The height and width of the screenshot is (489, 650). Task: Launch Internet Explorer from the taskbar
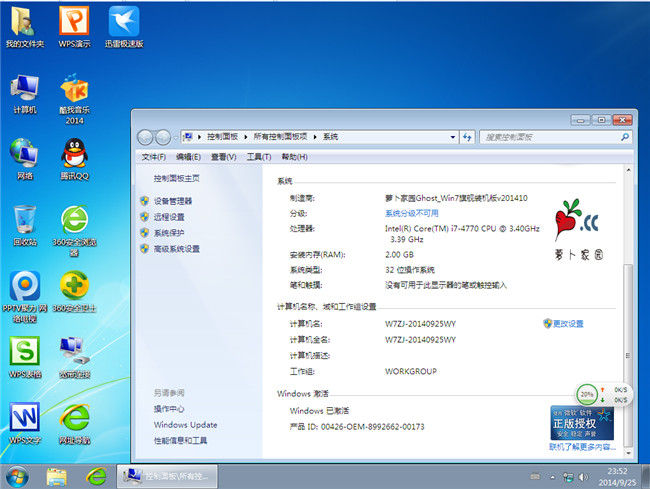coord(96,477)
